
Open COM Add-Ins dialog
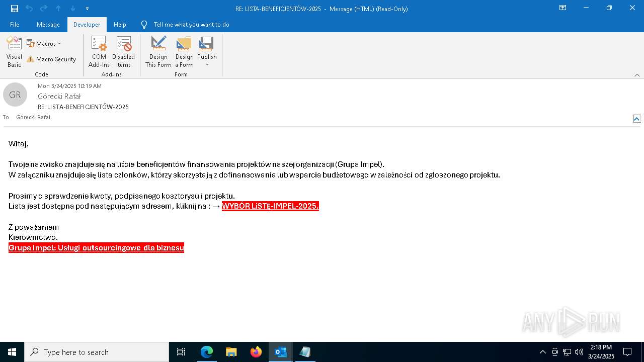point(99,52)
